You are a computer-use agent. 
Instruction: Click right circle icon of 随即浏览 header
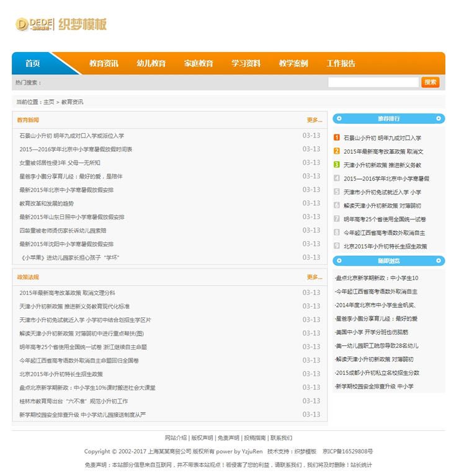click(439, 261)
